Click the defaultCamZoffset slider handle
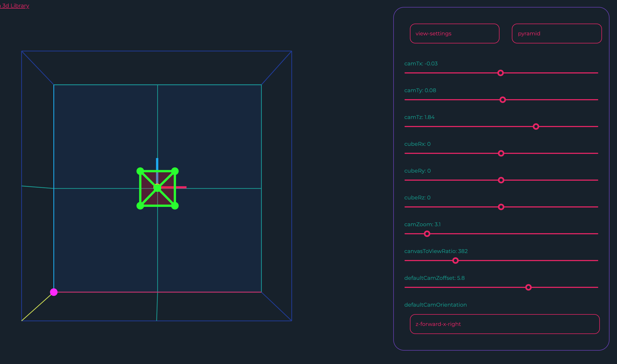617x364 pixels. (x=528, y=287)
